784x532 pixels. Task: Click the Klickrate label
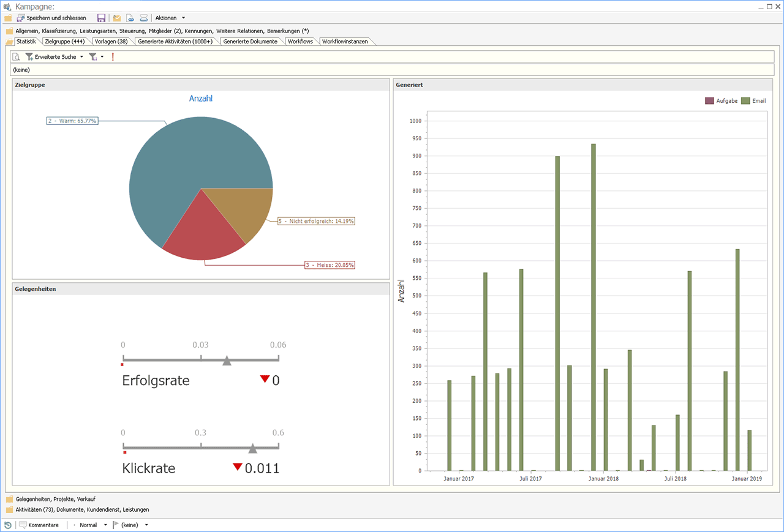click(x=149, y=468)
